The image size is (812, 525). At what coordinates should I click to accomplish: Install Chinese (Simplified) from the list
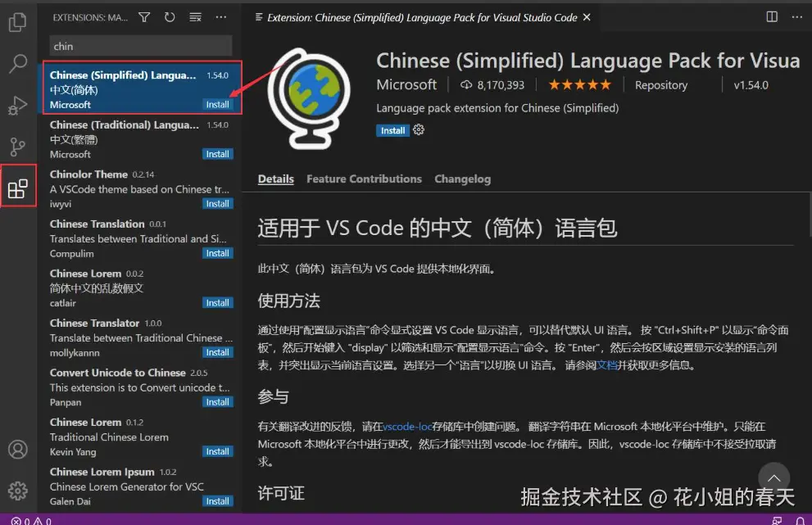pyautogui.click(x=217, y=105)
